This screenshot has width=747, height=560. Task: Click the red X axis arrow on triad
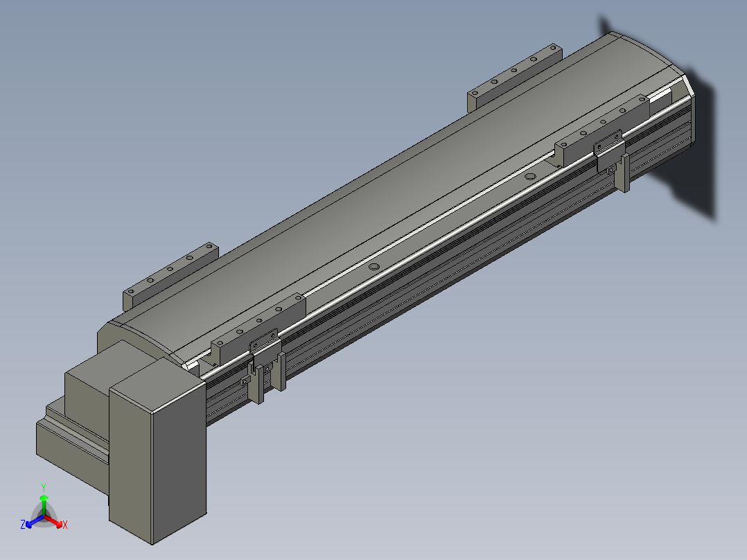54,521
